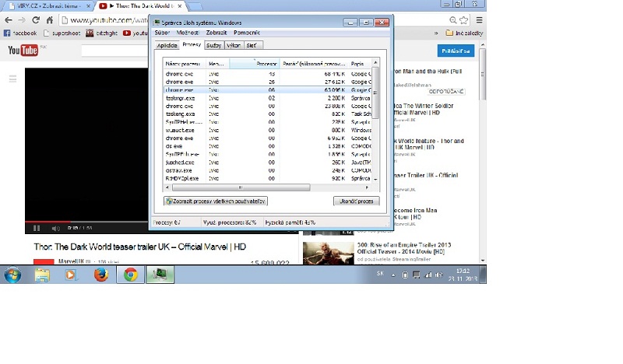This screenshot has width=623, height=364.
Task: Switch to the Výkon tab
Action: (234, 45)
